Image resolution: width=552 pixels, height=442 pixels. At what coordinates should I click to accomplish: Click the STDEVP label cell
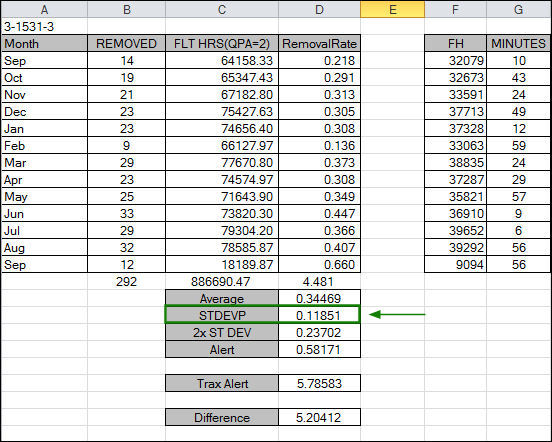(222, 315)
